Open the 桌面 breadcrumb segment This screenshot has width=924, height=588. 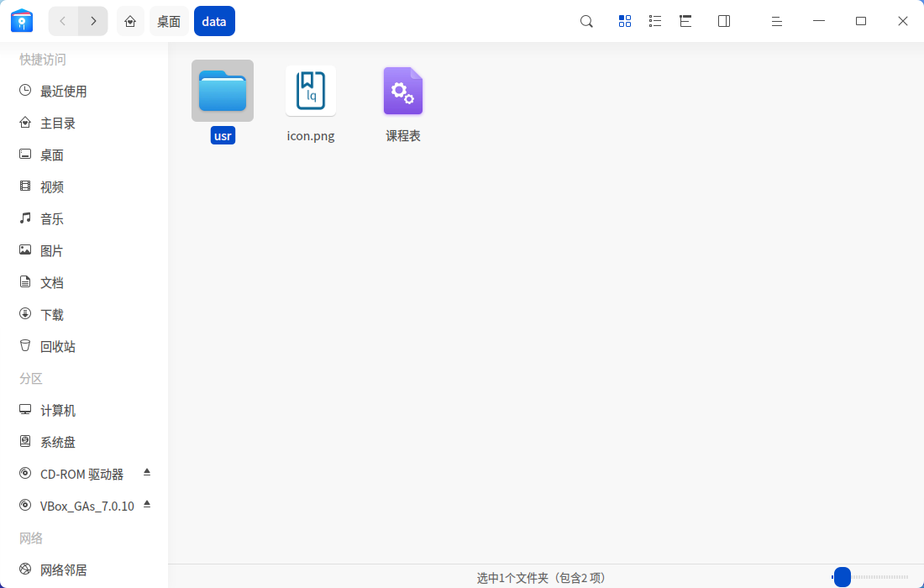pyautogui.click(x=169, y=21)
